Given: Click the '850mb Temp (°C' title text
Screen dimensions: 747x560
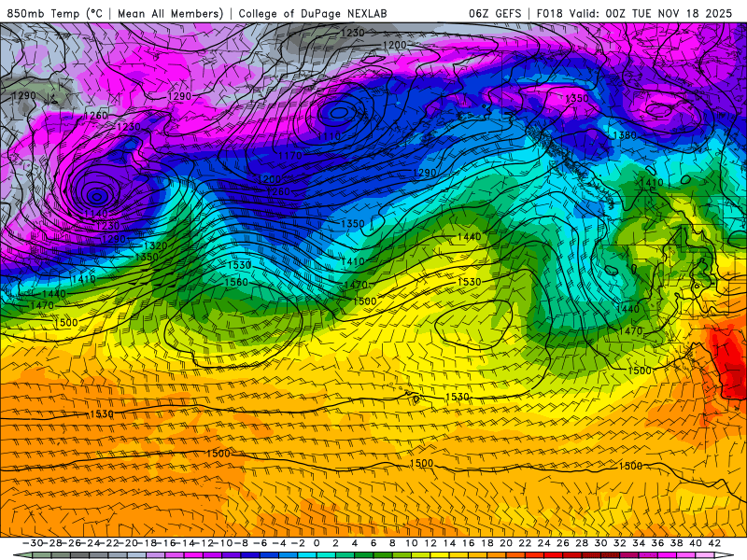Looking at the screenshot, I should 55,13.
